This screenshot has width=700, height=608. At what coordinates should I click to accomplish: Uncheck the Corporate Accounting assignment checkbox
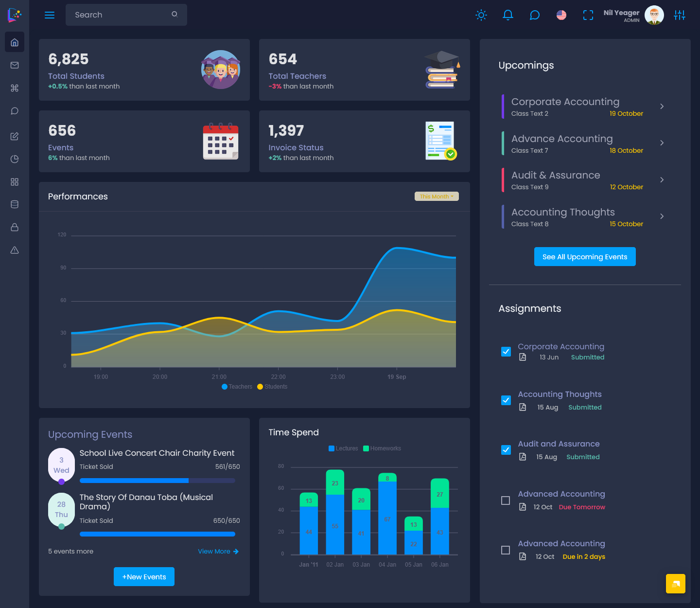pyautogui.click(x=506, y=352)
